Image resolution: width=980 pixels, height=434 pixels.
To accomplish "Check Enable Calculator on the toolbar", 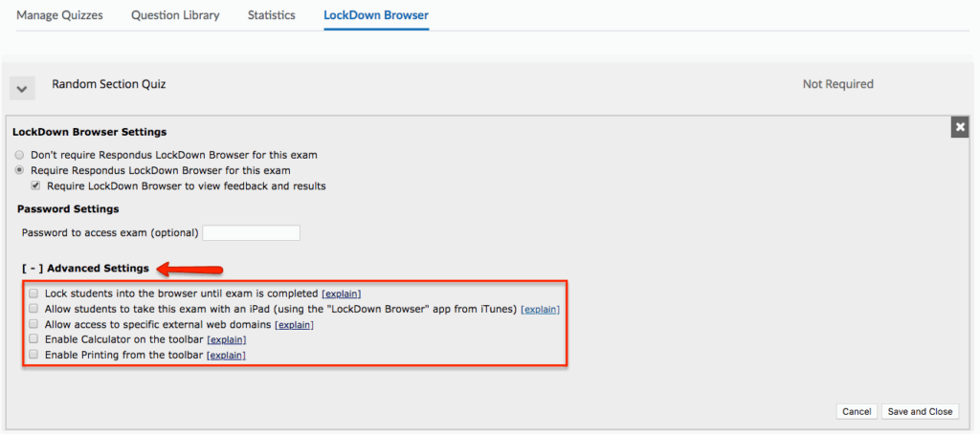I will tap(33, 339).
